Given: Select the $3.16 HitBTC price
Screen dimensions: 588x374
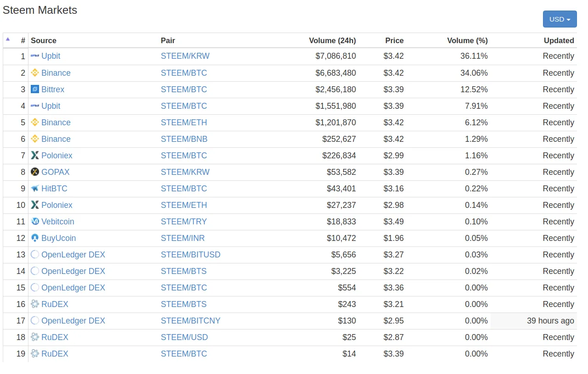Looking at the screenshot, I should coord(394,188).
